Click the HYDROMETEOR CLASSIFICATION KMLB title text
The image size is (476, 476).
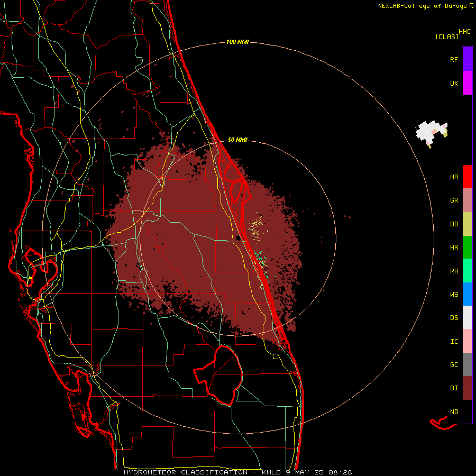(x=237, y=472)
